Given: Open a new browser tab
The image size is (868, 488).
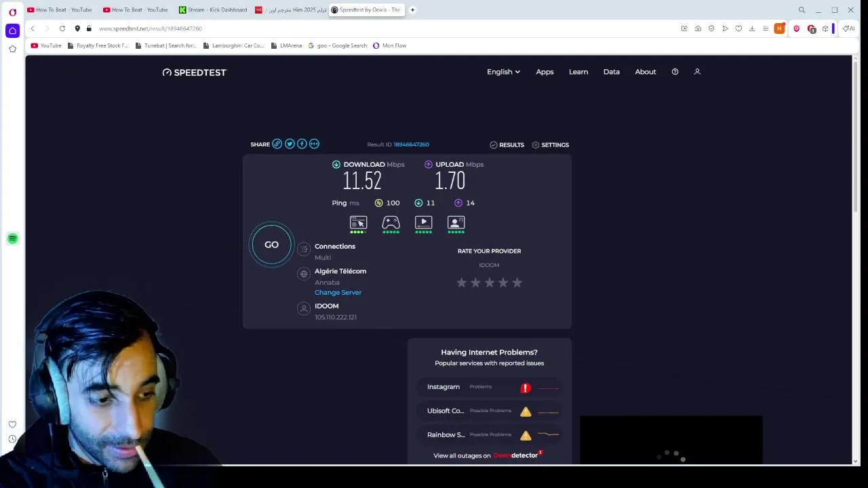Looking at the screenshot, I should pyautogui.click(x=412, y=10).
